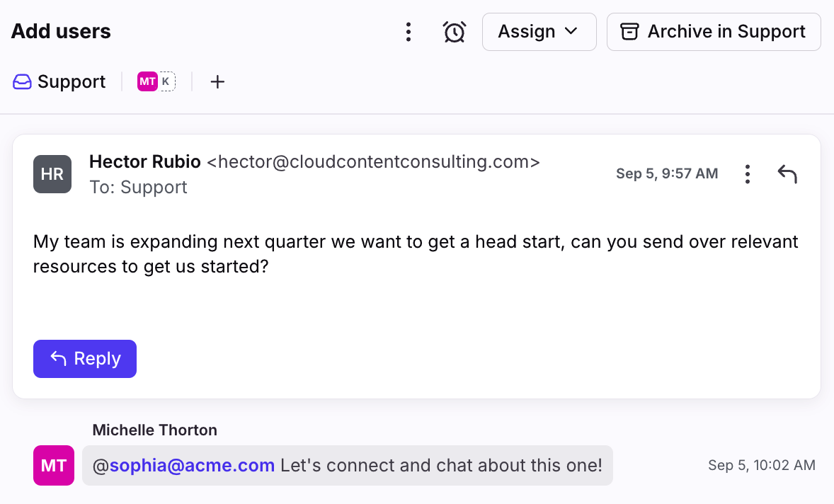The image size is (834, 504).
Task: Click the Assign chevron arrow
Action: 571,31
